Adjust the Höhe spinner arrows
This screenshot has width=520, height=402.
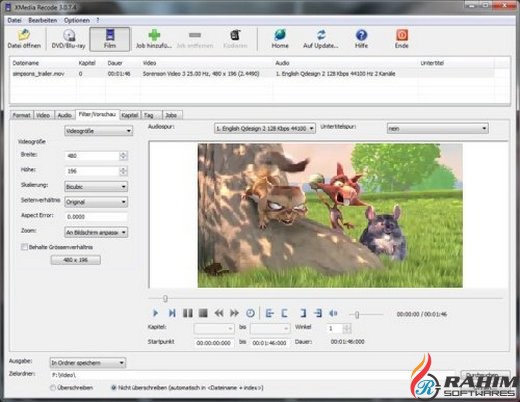[x=123, y=171]
